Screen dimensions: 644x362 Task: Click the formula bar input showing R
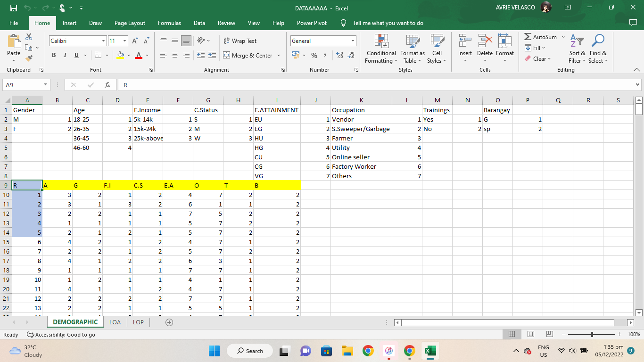tap(376, 85)
